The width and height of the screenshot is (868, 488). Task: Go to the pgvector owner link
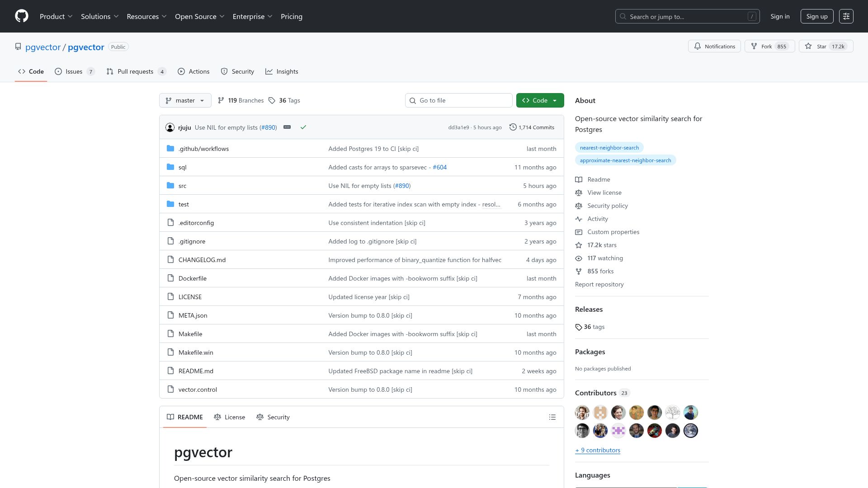tap(43, 47)
